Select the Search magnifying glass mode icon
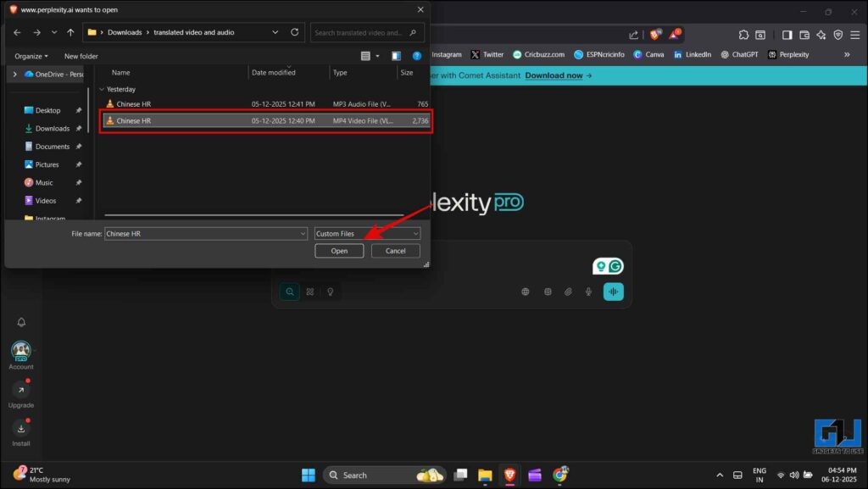Image resolution: width=868 pixels, height=489 pixels. (x=290, y=292)
